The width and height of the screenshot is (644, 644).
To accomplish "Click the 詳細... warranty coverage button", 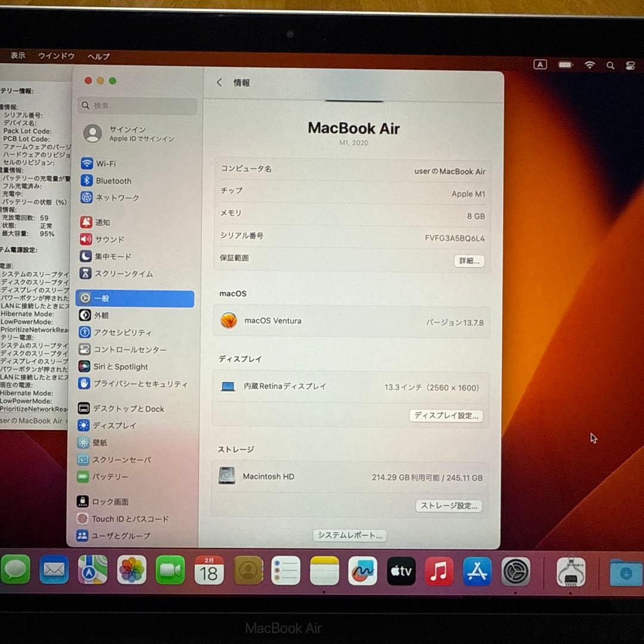I will click(x=469, y=261).
